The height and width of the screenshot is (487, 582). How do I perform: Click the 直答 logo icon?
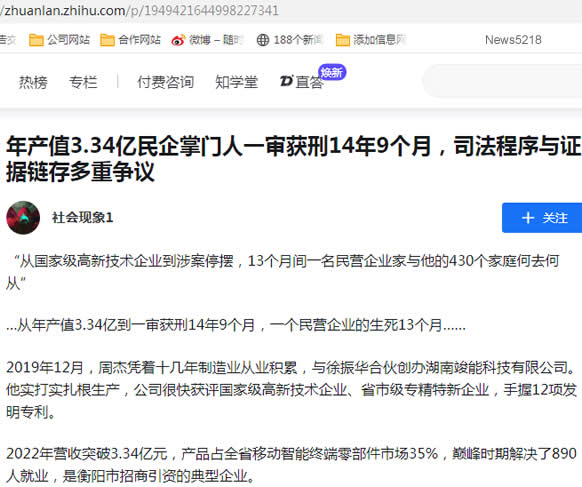coord(287,81)
